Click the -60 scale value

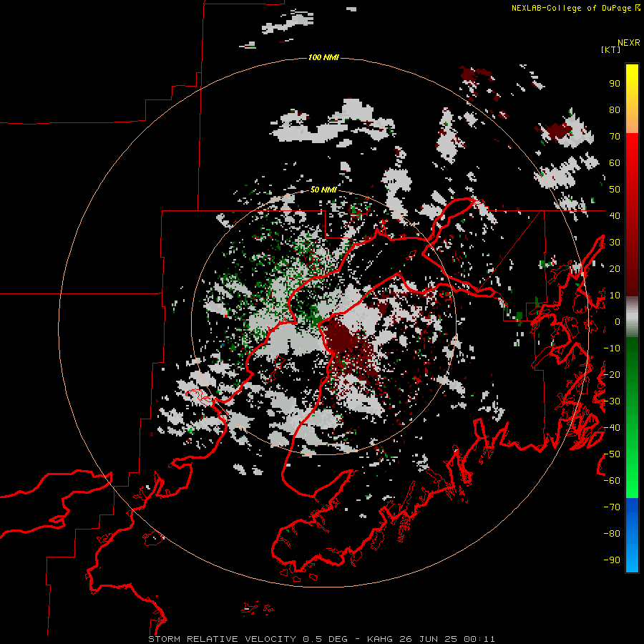click(x=612, y=481)
